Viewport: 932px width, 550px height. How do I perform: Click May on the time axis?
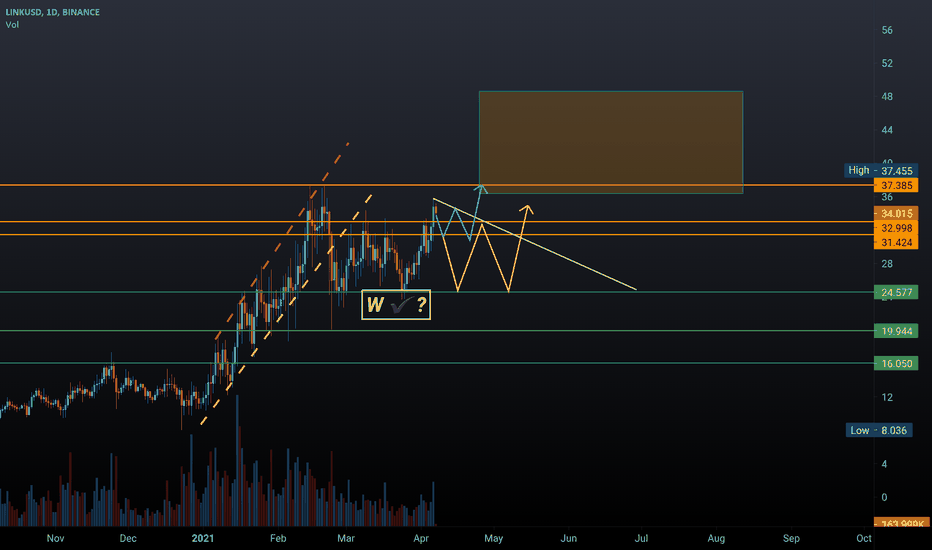(493, 538)
